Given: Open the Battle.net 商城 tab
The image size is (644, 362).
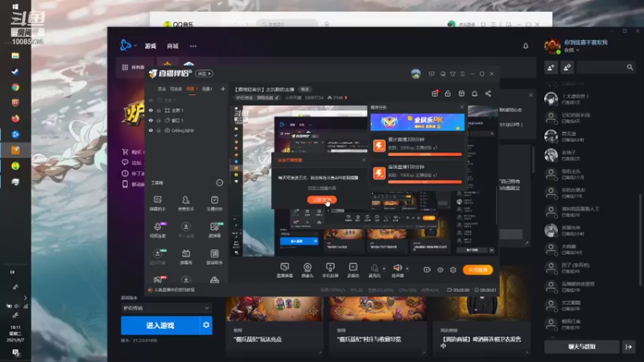Looking at the screenshot, I should pyautogui.click(x=173, y=46).
